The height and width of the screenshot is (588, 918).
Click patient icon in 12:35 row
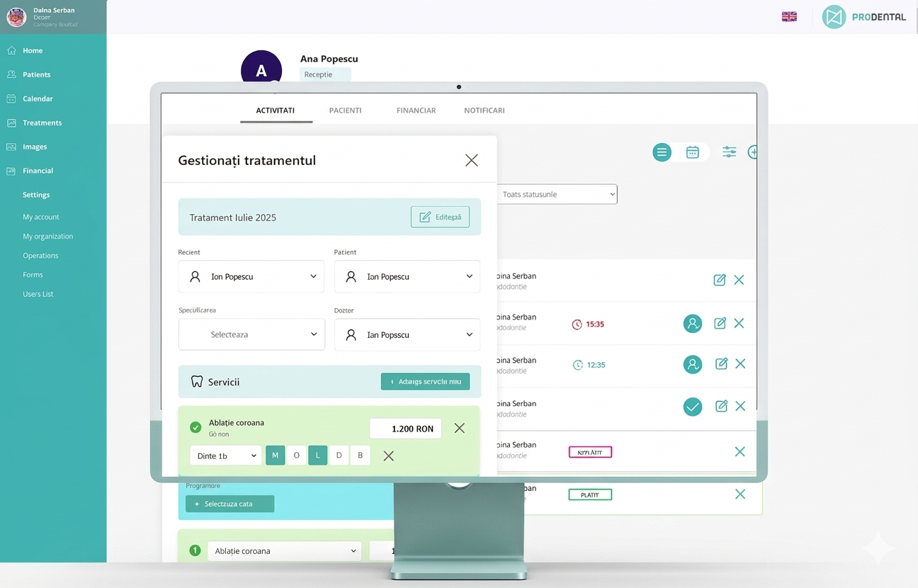point(692,365)
